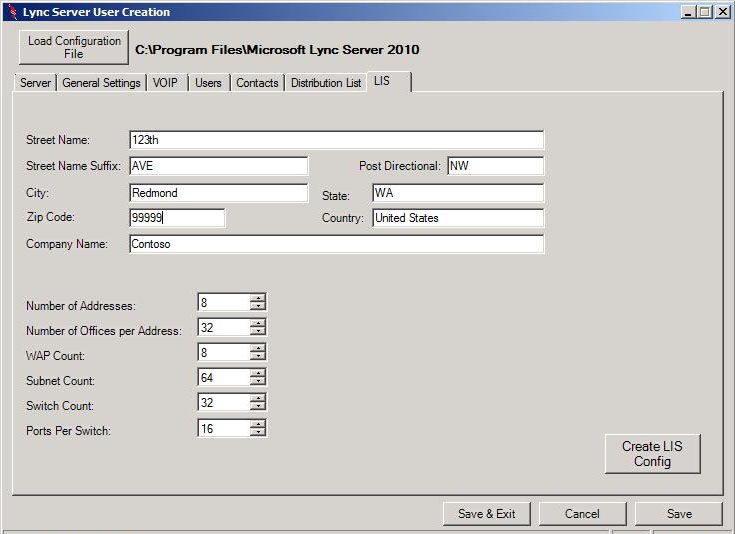Click the Lync app icon in title bar
The image size is (735, 534).
(x=13, y=12)
